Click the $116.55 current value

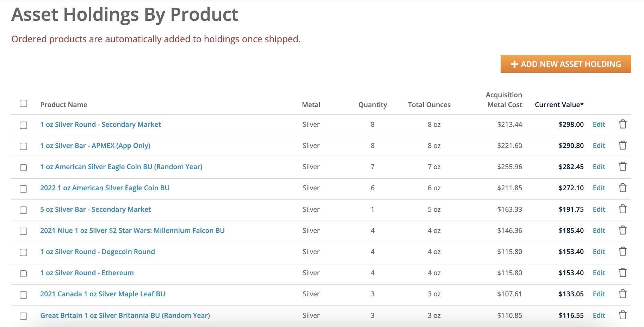click(x=571, y=315)
